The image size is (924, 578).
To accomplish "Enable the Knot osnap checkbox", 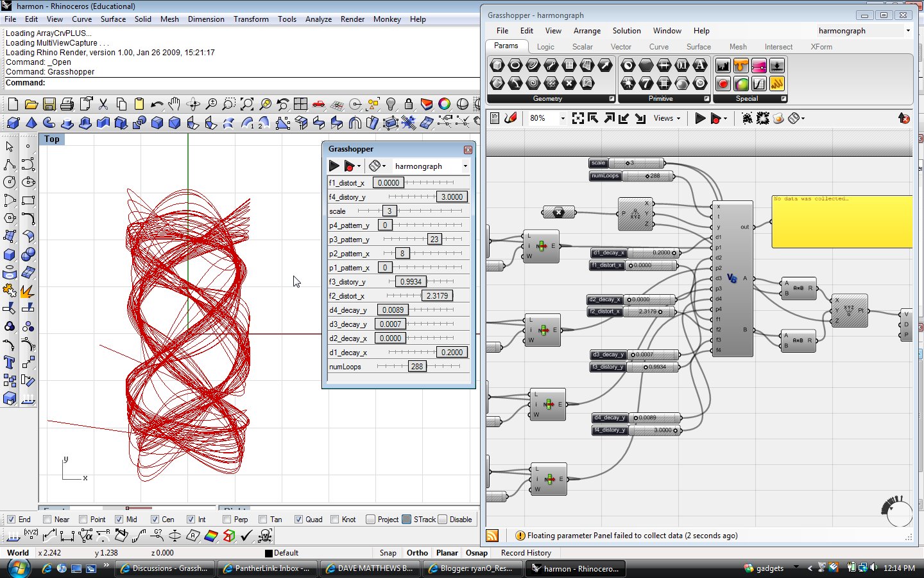I will click(334, 520).
